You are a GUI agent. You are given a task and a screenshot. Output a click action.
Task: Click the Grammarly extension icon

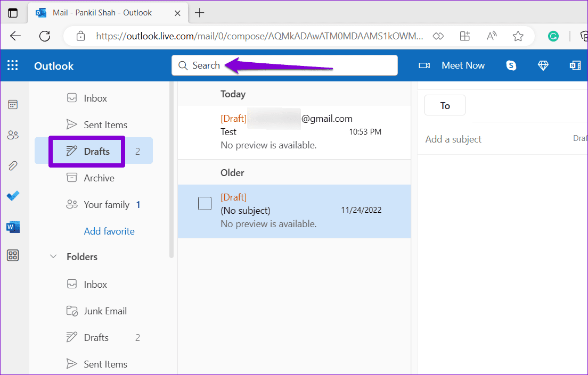click(553, 36)
